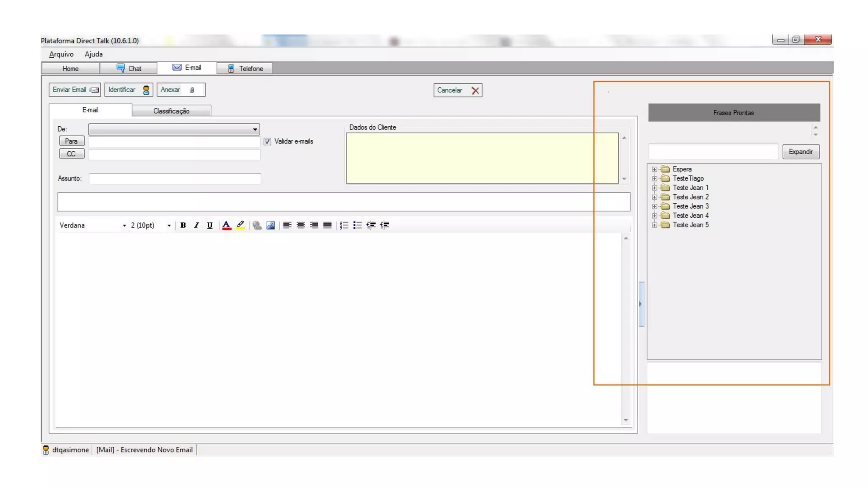Screen dimensions: 868x488
Task: Toggle bold text formatting
Action: point(183,225)
